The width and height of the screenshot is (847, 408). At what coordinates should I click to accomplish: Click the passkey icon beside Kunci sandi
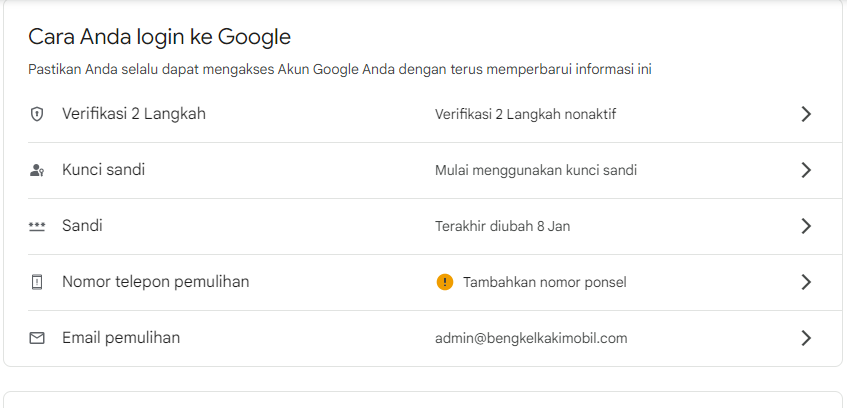click(37, 170)
